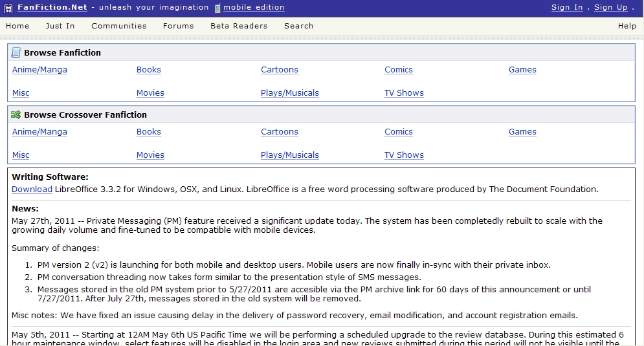Select Plays/Musicals under Browse Fanfiction

(x=290, y=93)
